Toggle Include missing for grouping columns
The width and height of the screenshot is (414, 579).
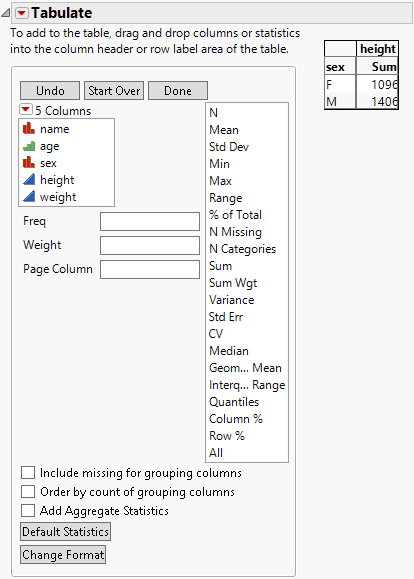pos(28,473)
